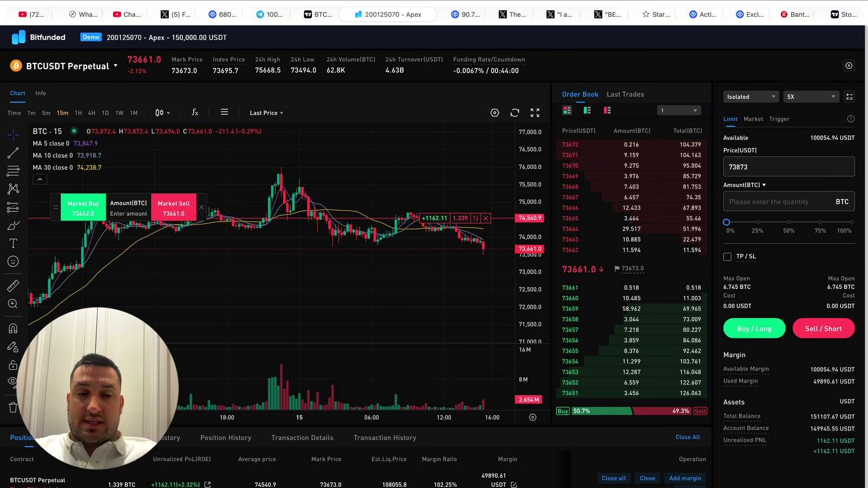
Task: Expand the chart to fullscreen
Action: tap(535, 113)
